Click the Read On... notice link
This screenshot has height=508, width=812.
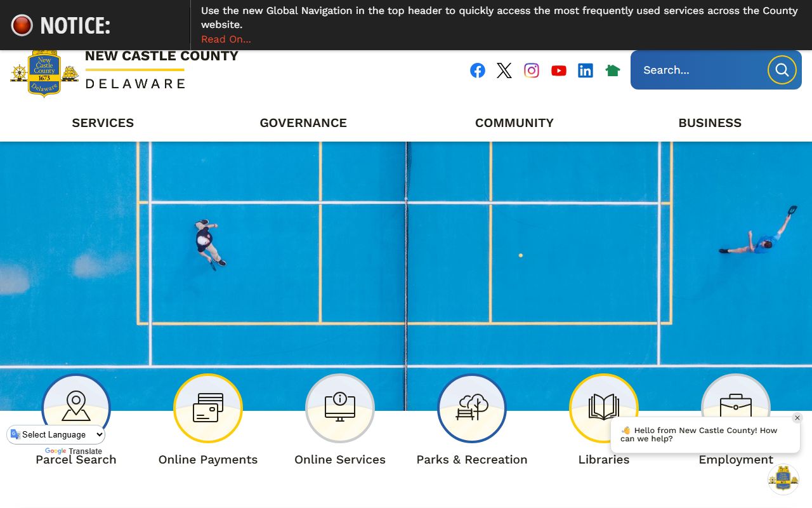pyautogui.click(x=226, y=39)
